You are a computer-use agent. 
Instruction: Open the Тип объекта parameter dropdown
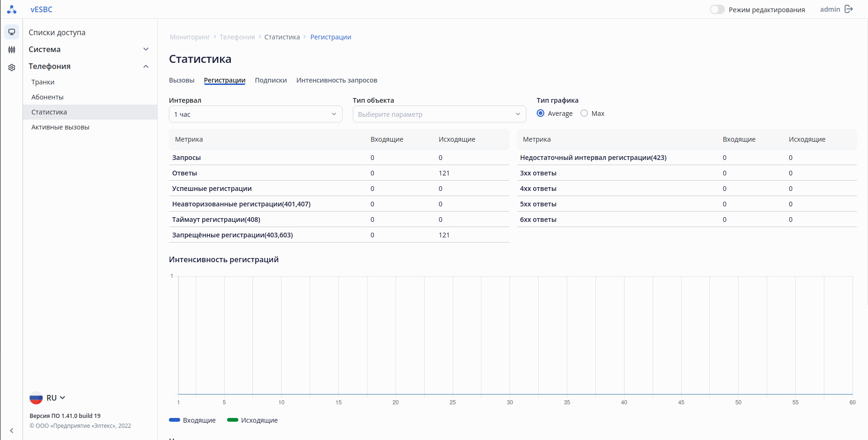tap(439, 114)
